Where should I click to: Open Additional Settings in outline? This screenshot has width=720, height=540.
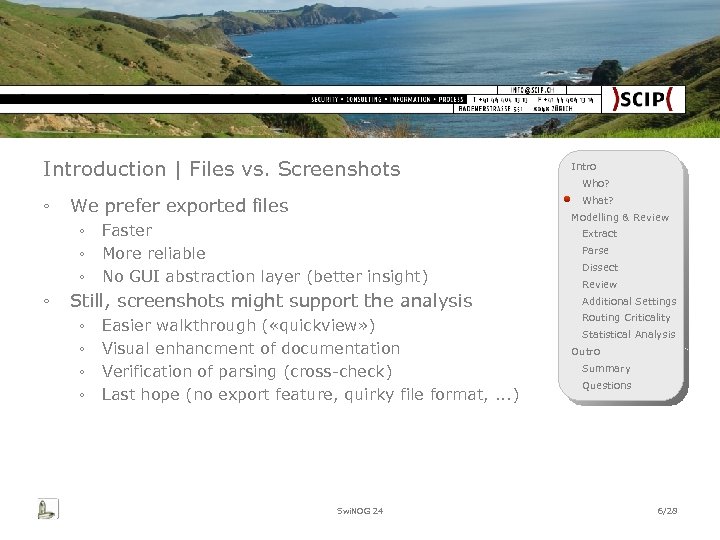(629, 301)
